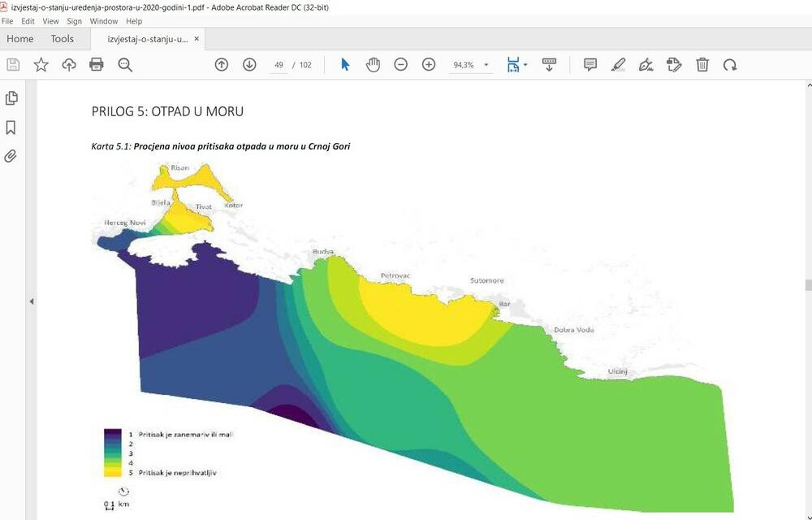Print the PDF document
This screenshot has width=812, height=520.
97,64
